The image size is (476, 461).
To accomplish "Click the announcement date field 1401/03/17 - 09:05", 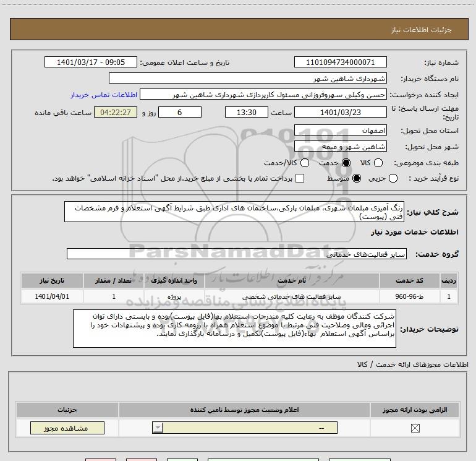I will pyautogui.click(x=91, y=62).
